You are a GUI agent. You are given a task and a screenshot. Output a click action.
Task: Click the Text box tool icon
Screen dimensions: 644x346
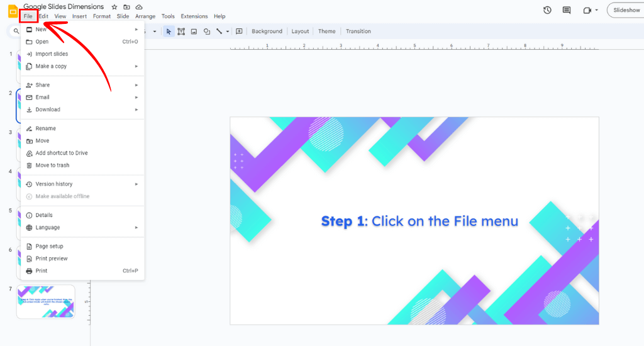(x=181, y=31)
